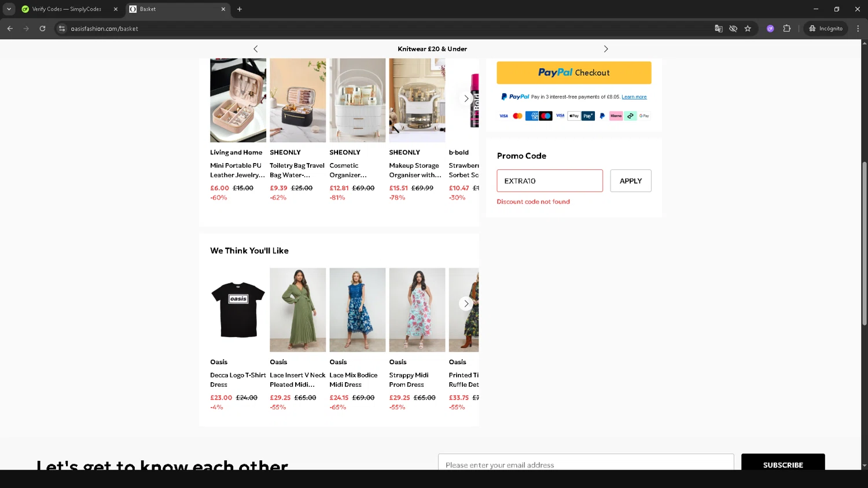The width and height of the screenshot is (868, 488).
Task: Click the Maestro payment icon
Action: tap(546, 116)
